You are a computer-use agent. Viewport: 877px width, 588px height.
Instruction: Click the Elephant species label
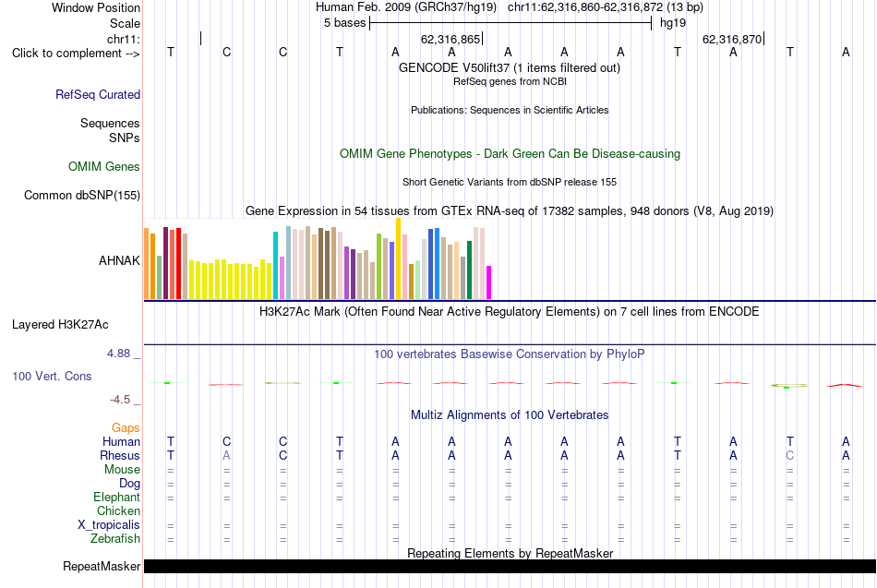tap(116, 498)
